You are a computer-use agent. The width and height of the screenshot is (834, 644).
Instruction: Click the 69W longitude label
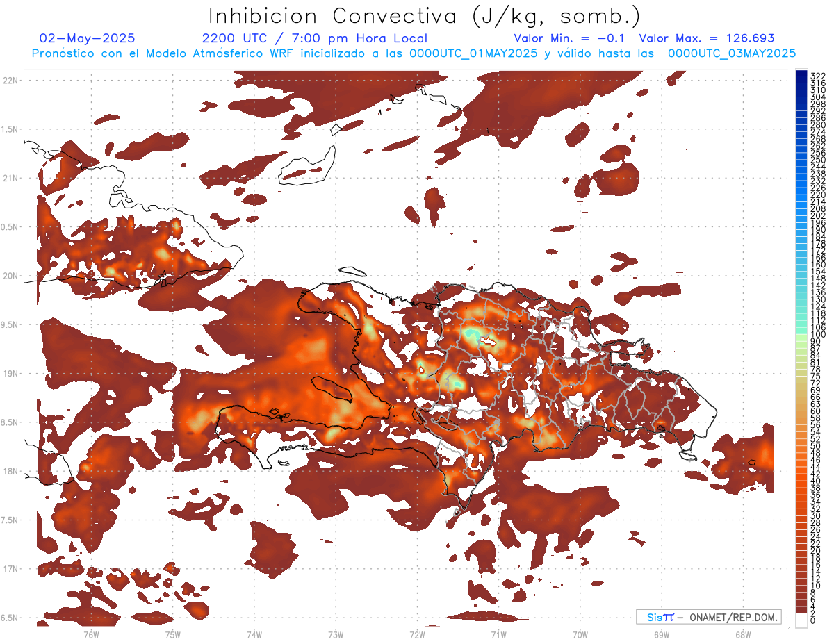click(662, 634)
